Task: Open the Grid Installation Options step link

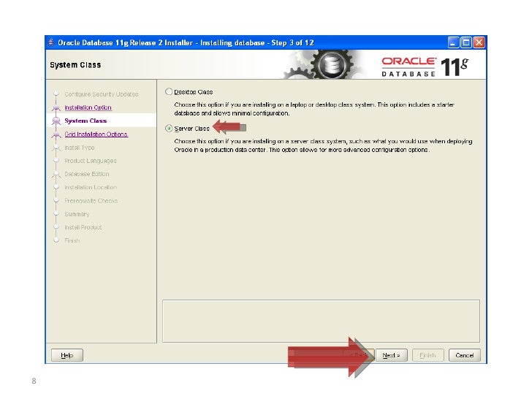Action: click(96, 134)
